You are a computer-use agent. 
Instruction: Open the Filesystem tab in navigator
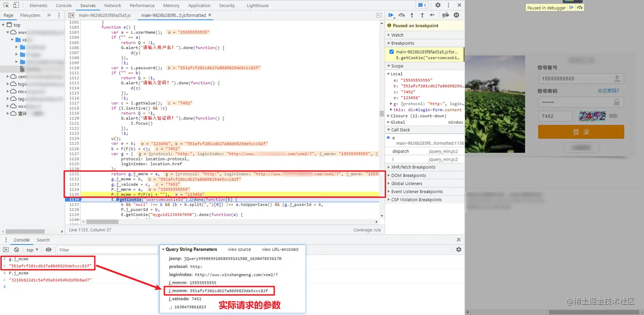tap(30, 15)
